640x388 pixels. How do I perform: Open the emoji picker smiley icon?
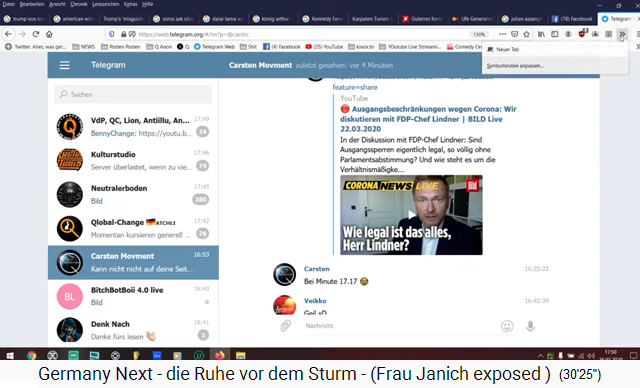pyautogui.click(x=507, y=326)
